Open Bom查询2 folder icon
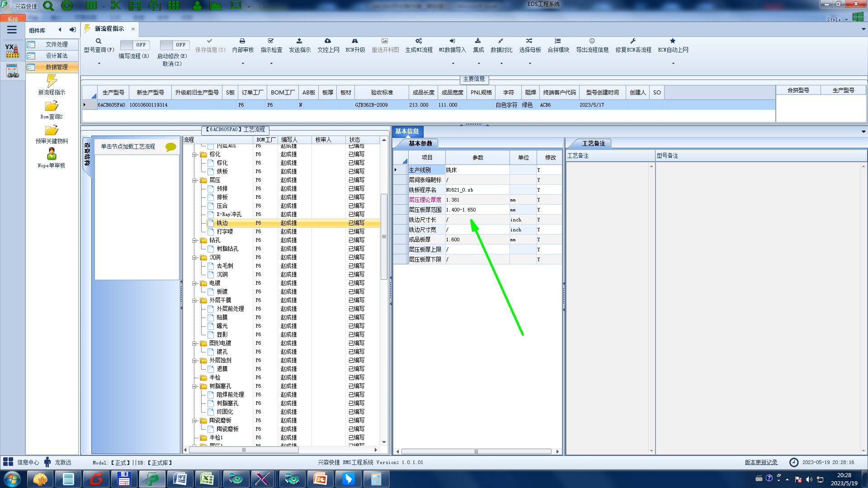 coord(52,106)
